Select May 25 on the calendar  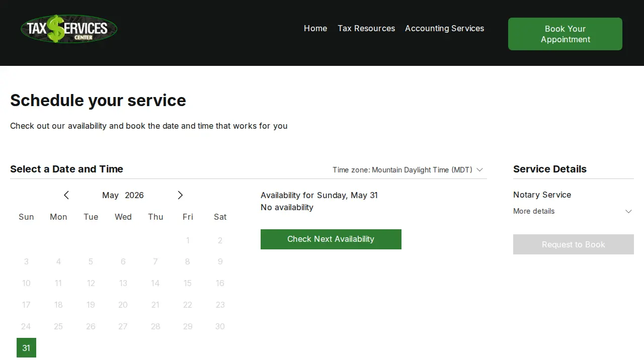(58, 326)
